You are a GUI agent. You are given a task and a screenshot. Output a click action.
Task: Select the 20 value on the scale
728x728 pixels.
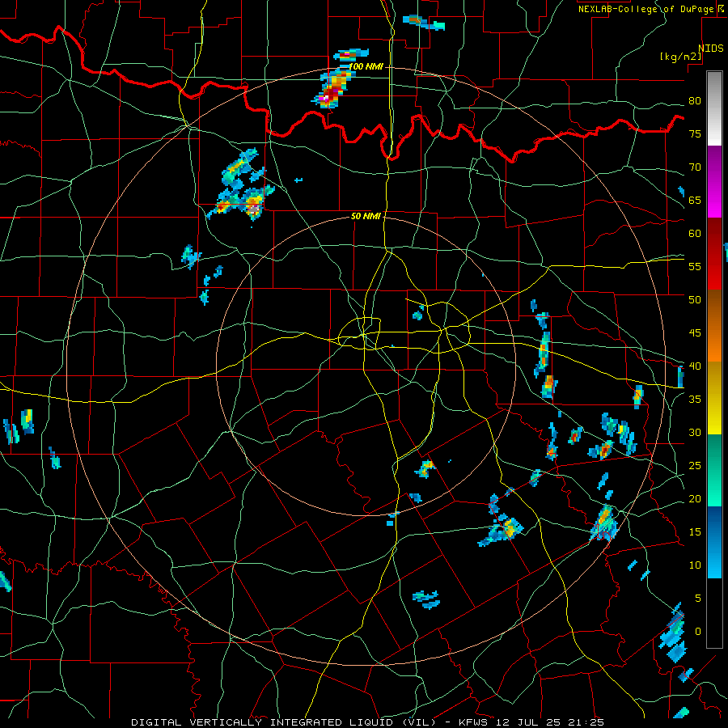(x=695, y=498)
